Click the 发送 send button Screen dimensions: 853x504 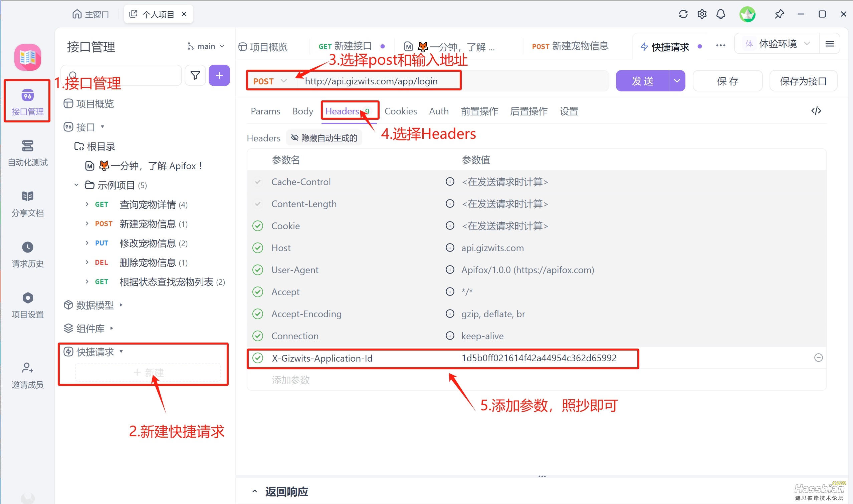coord(642,81)
